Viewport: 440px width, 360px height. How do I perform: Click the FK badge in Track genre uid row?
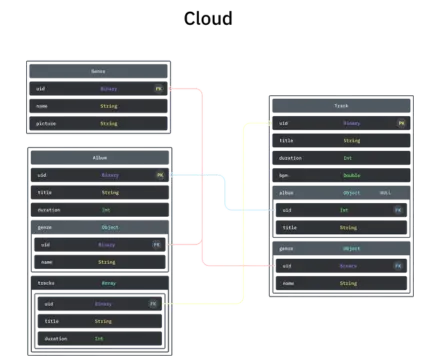tap(398, 266)
